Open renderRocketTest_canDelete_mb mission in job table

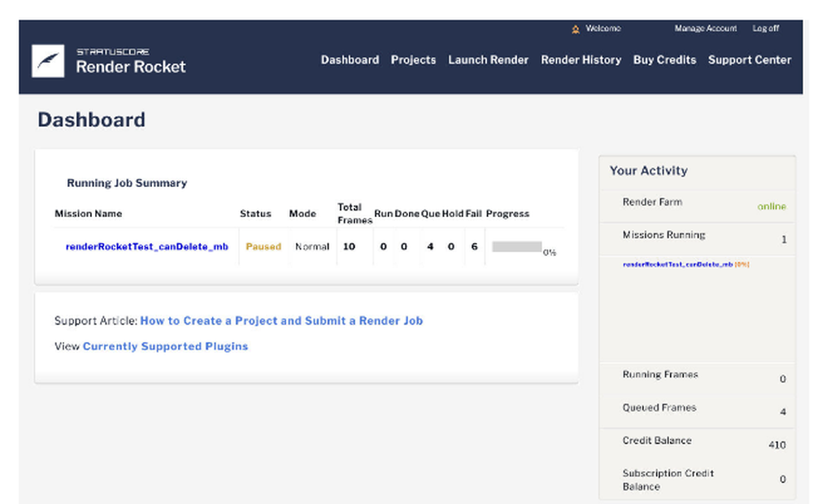(x=146, y=247)
